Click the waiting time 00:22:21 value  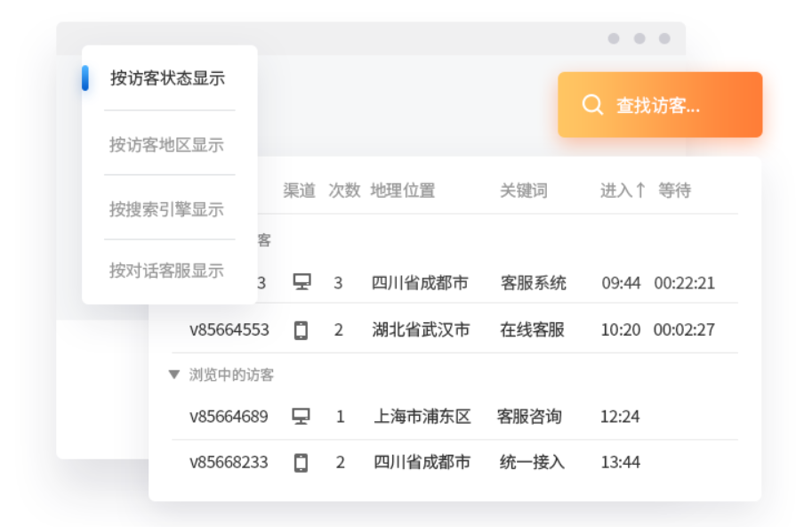(x=687, y=282)
